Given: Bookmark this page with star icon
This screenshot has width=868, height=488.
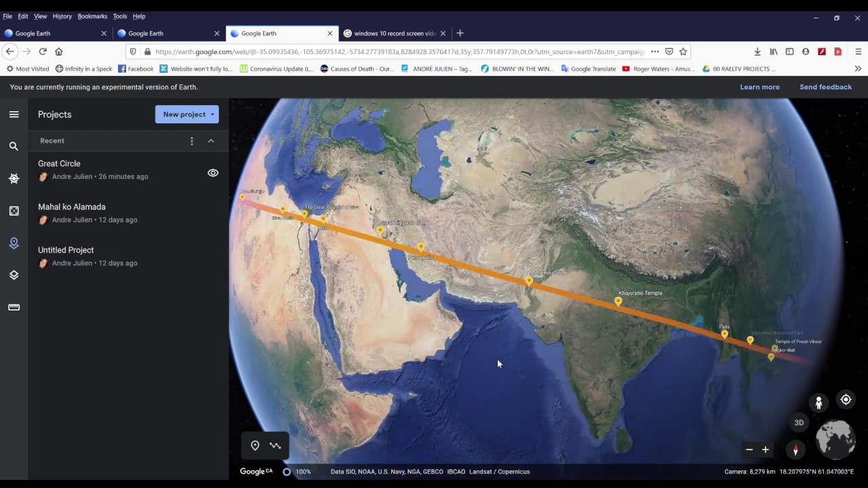Looking at the screenshot, I should [x=683, y=52].
